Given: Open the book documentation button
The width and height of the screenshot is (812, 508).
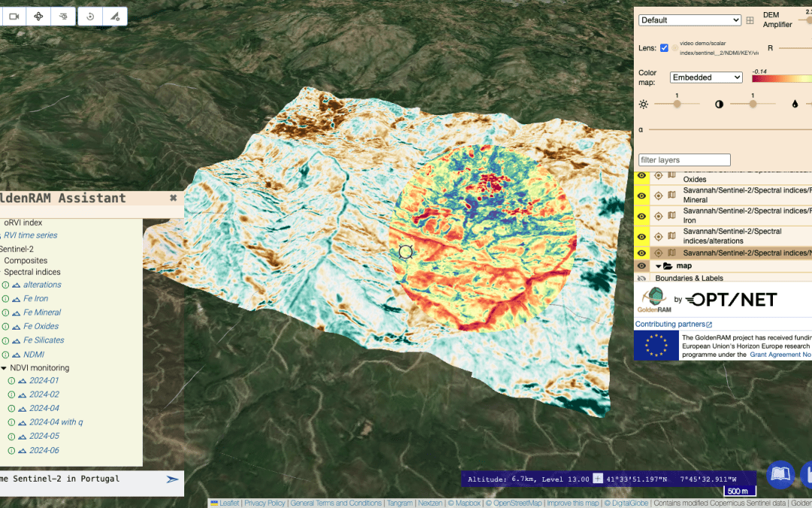Looking at the screenshot, I should pyautogui.click(x=780, y=474).
